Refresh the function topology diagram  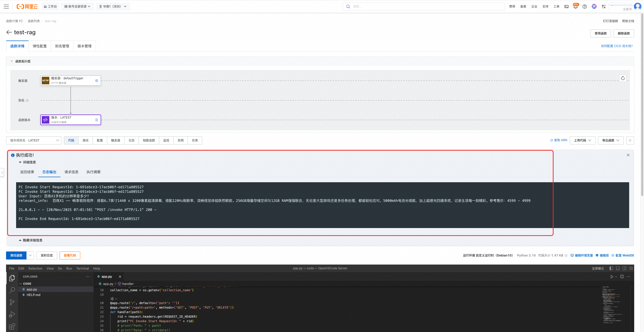[623, 78]
